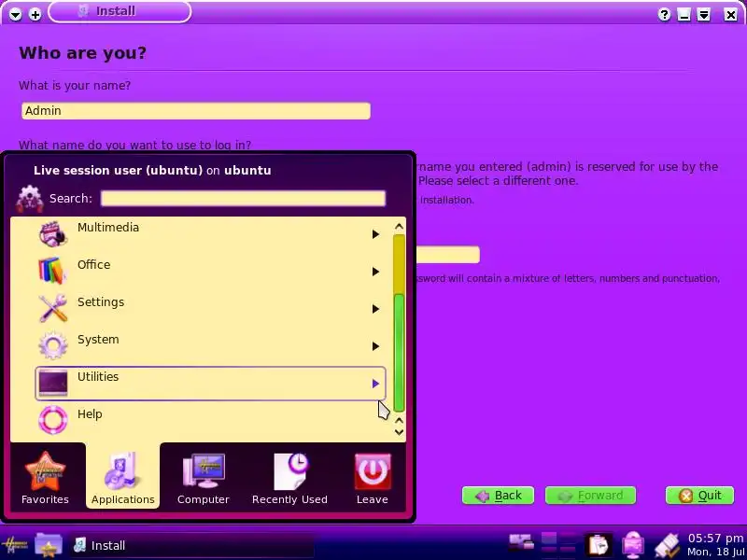Click the taskbar clock
The image size is (747, 560).
715,545
